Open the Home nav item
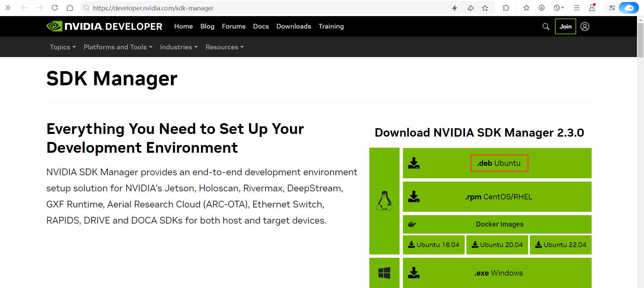Image resolution: width=644 pixels, height=288 pixels. click(183, 26)
